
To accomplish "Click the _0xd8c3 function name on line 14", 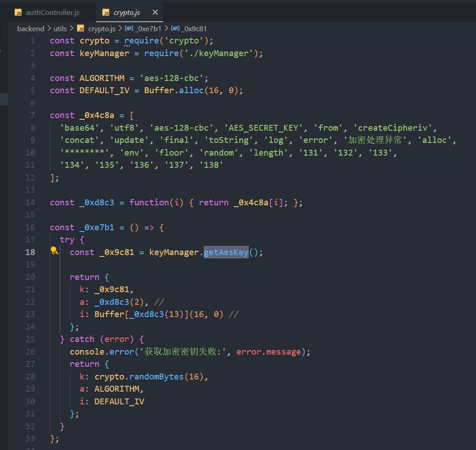I will click(97, 203).
